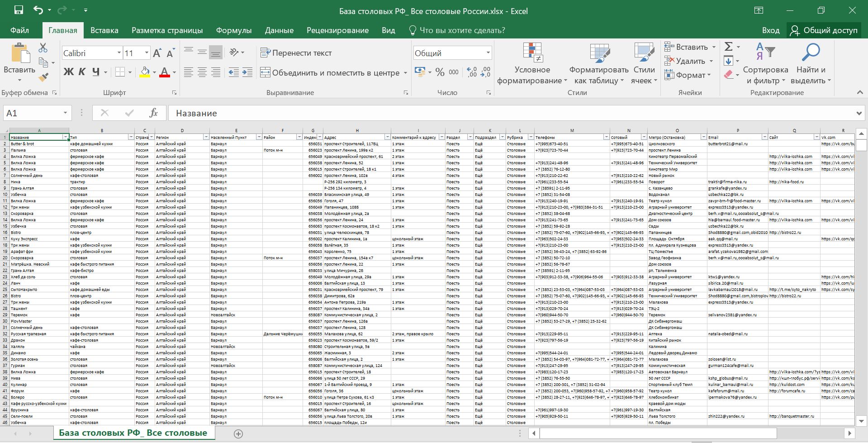Add a new sheet with plus icon
This screenshot has width=868, height=443.
[238, 433]
